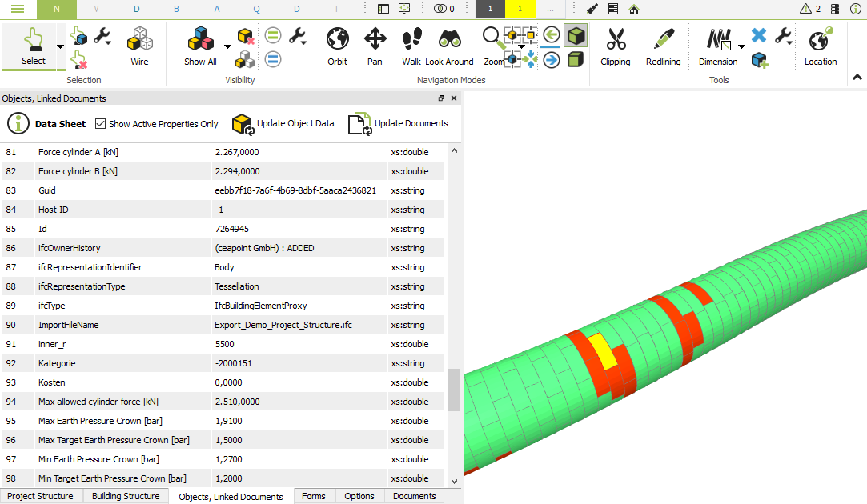Expand the Select tool dropdown arrow

click(61, 47)
